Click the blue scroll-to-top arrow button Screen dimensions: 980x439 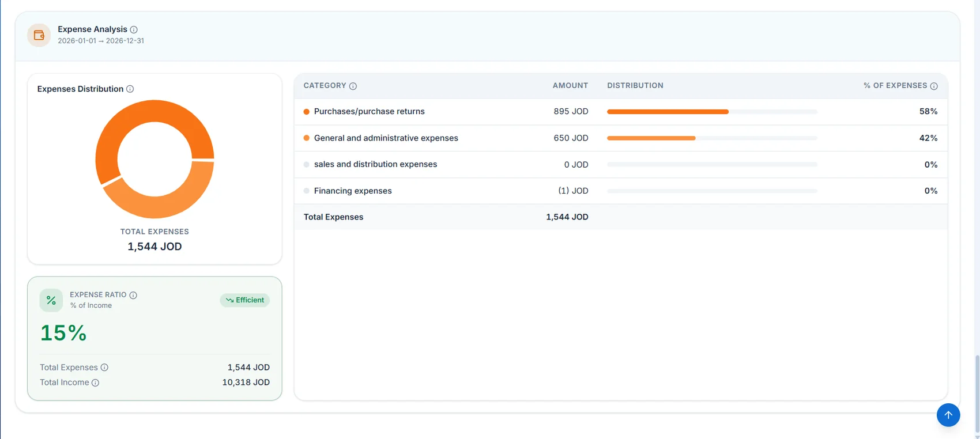coord(948,415)
